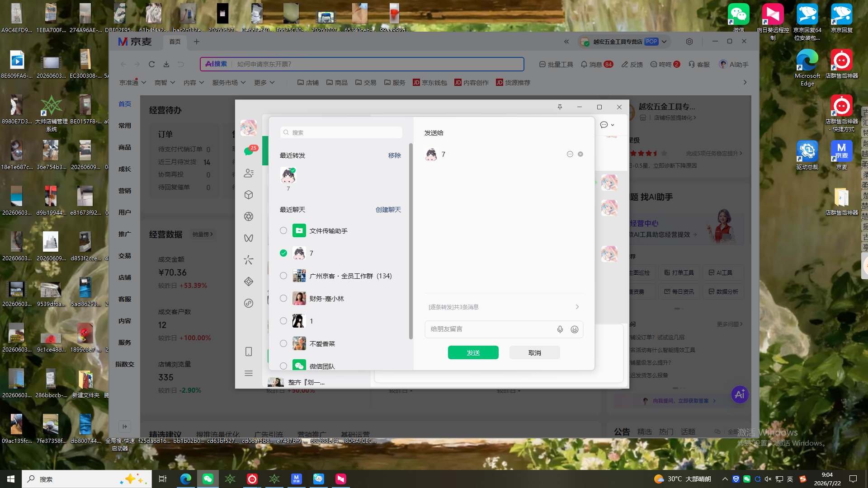Screen dimensions: 868x488
Task: Click floating Ai button in Jingmai
Action: coord(740,394)
